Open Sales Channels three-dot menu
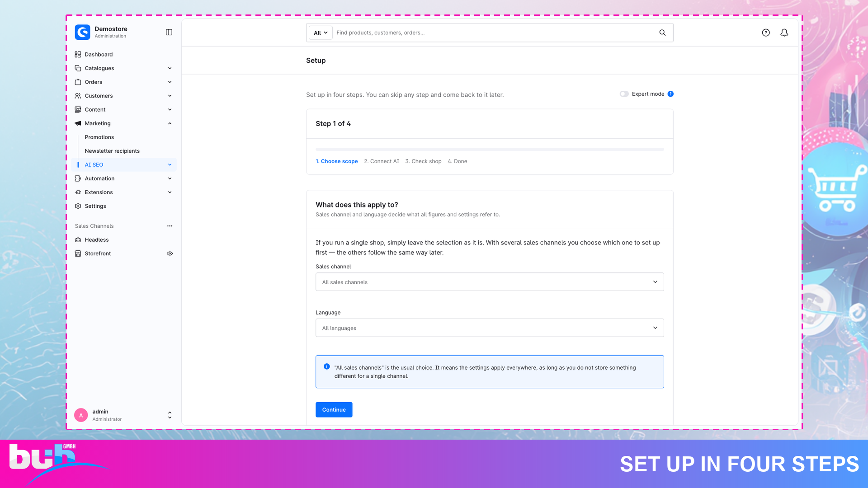 [170, 226]
